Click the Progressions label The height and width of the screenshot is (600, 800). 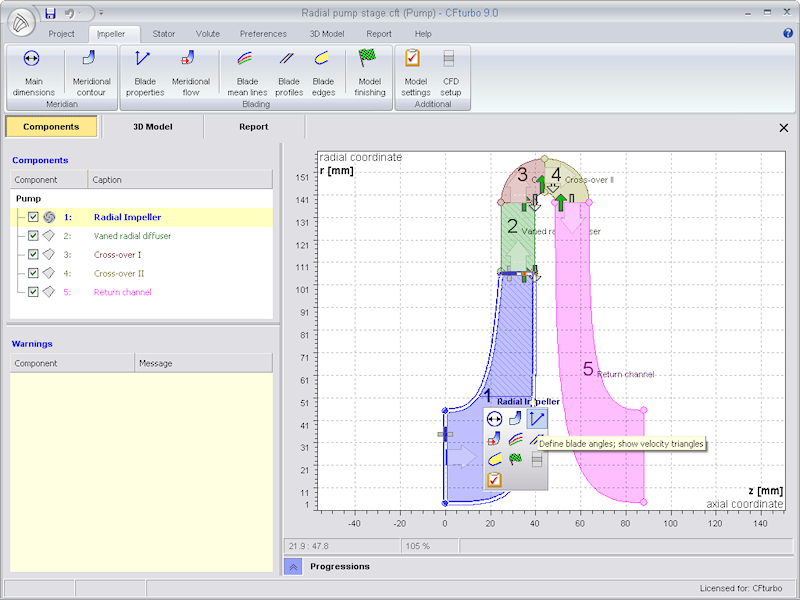pos(340,566)
